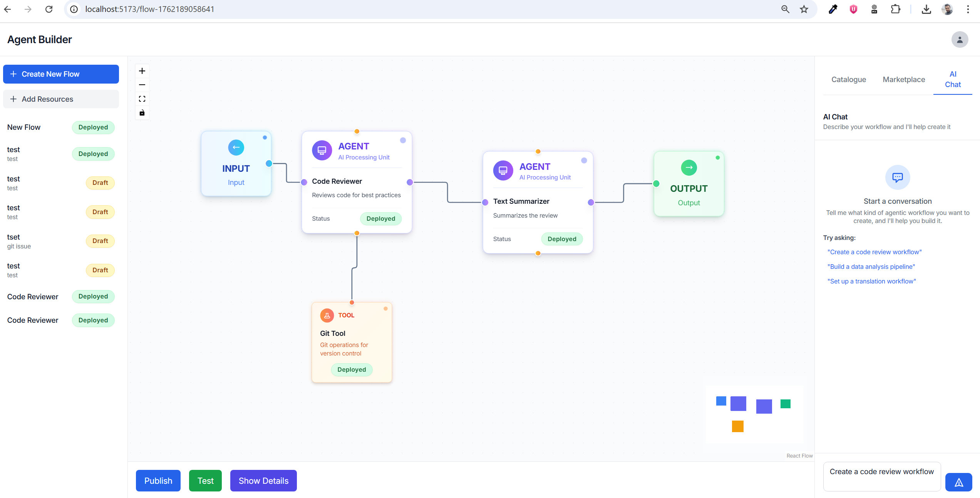The height and width of the screenshot is (498, 980).
Task: Open the Marketplace tab
Action: pyautogui.click(x=904, y=79)
